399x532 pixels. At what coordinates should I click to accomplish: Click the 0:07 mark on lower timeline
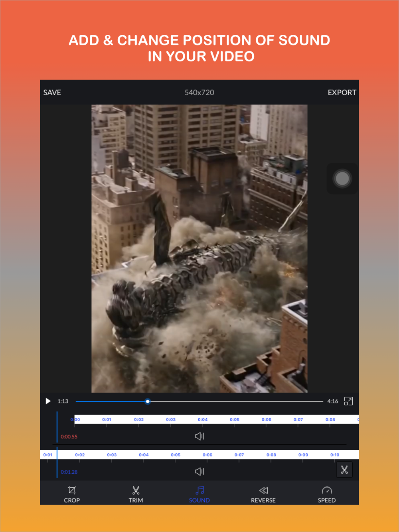coord(239,455)
